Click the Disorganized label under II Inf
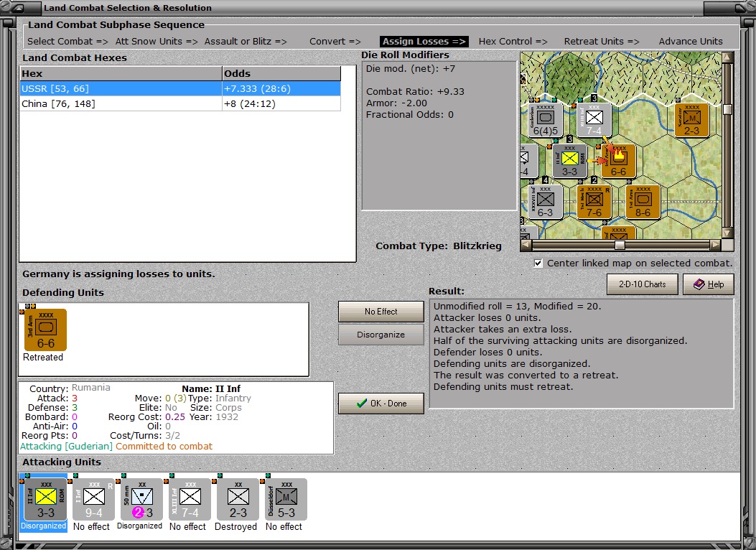 click(x=43, y=526)
